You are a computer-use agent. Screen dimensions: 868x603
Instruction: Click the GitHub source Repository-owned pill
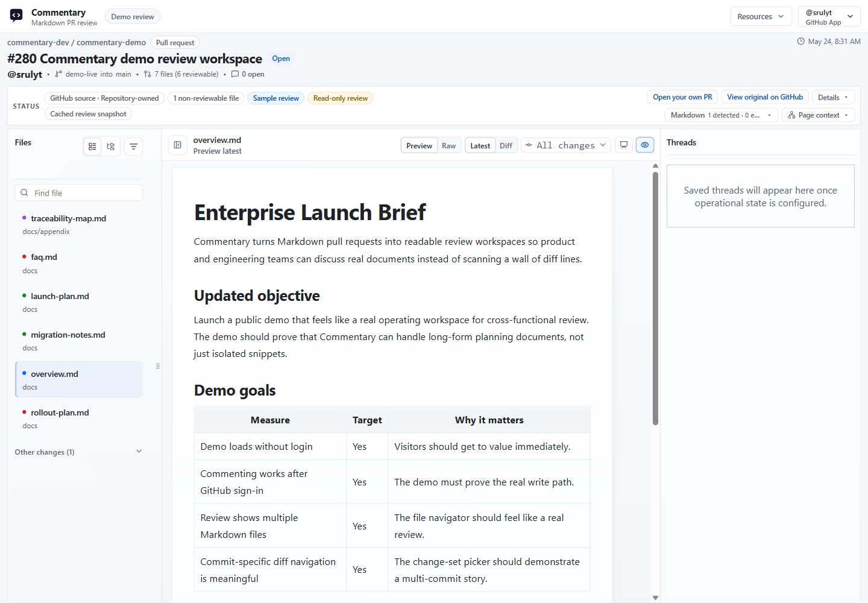click(x=104, y=98)
